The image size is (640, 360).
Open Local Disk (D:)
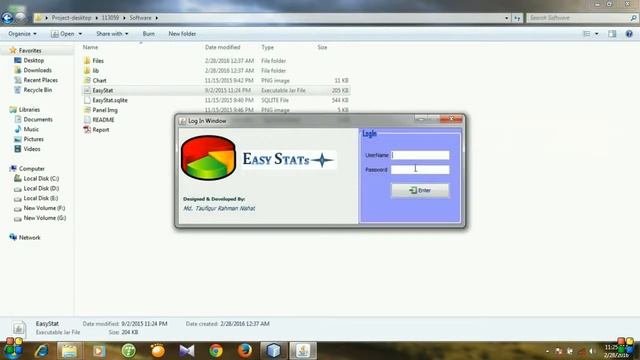tap(41, 188)
